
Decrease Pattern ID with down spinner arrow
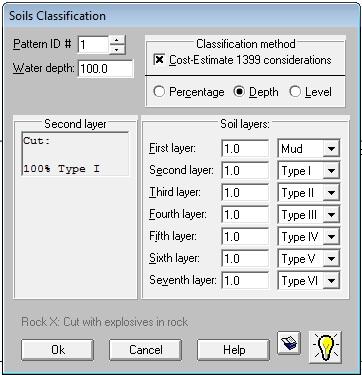point(117,50)
